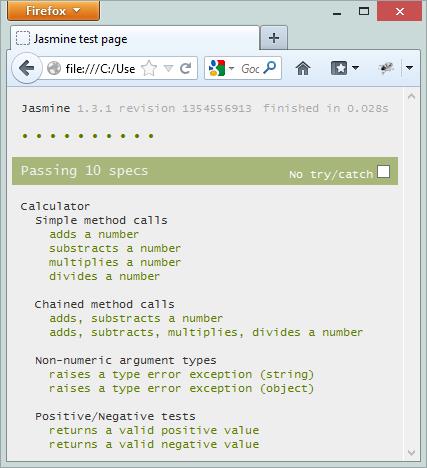Expand the add-on toolbar dropdown arrow

tap(409, 68)
